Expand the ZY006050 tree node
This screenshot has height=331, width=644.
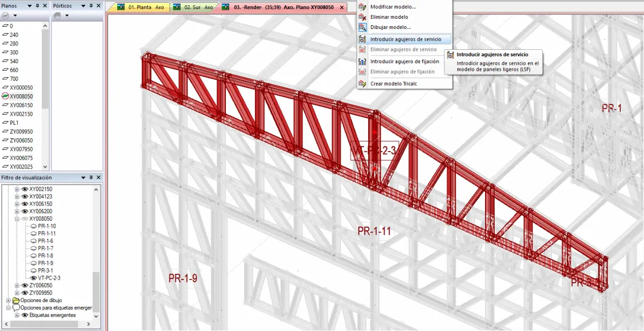click(17, 285)
